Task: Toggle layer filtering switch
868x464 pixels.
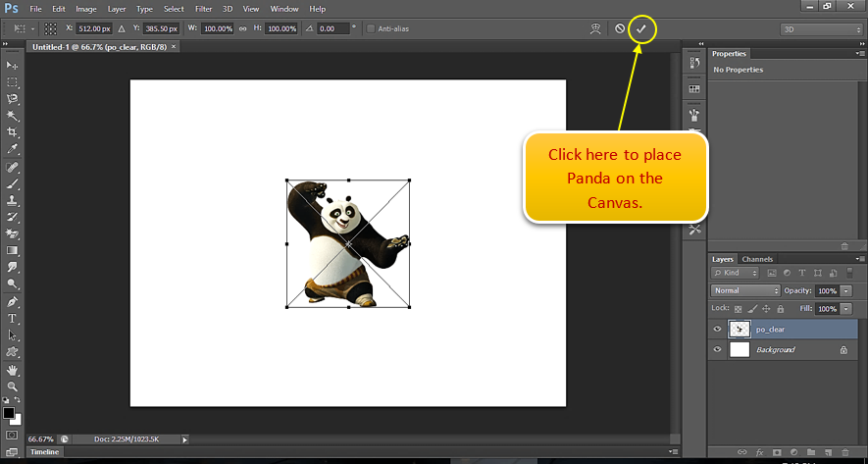Action: point(850,273)
